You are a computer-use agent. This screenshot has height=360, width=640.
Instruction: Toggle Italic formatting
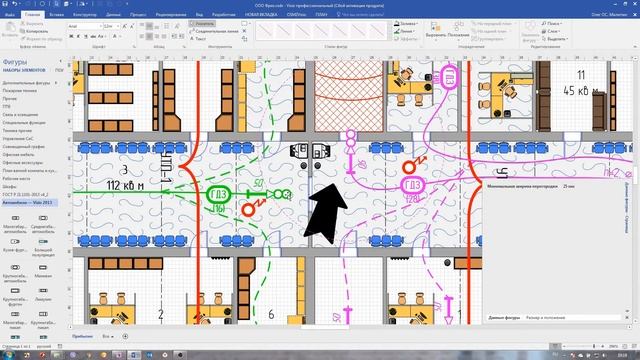point(78,36)
